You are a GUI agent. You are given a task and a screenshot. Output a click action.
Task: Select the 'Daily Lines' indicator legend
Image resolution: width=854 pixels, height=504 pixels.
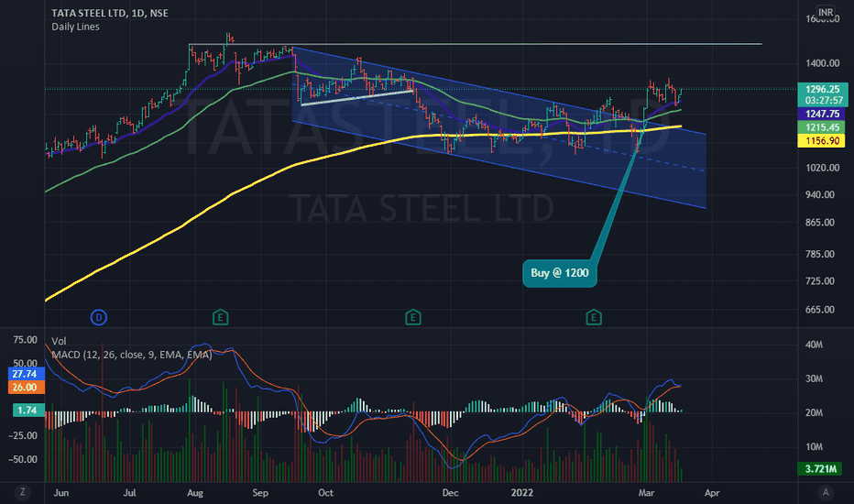75,27
